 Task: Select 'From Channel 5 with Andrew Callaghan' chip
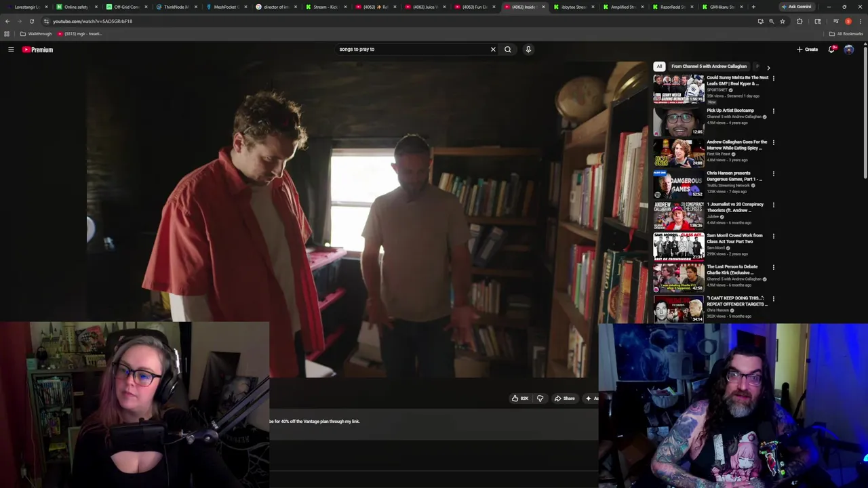(709, 66)
